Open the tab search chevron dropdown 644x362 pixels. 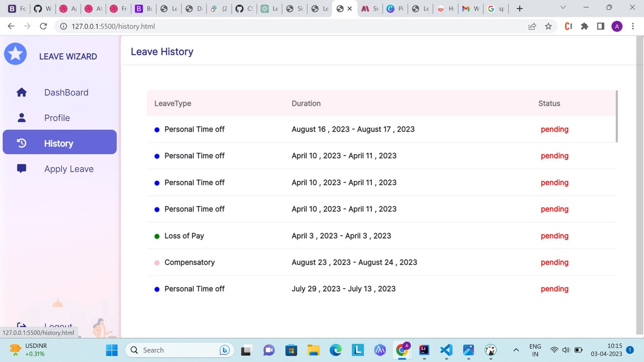(x=563, y=7)
